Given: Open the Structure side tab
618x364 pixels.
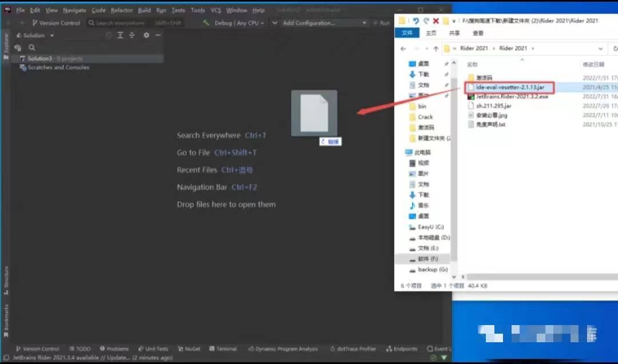Looking at the screenshot, I should (x=6, y=280).
